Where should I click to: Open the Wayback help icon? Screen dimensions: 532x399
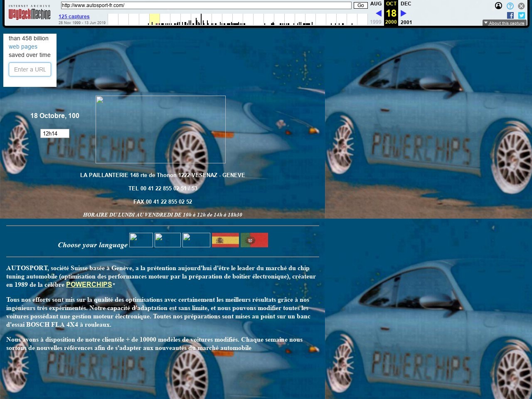pos(510,6)
